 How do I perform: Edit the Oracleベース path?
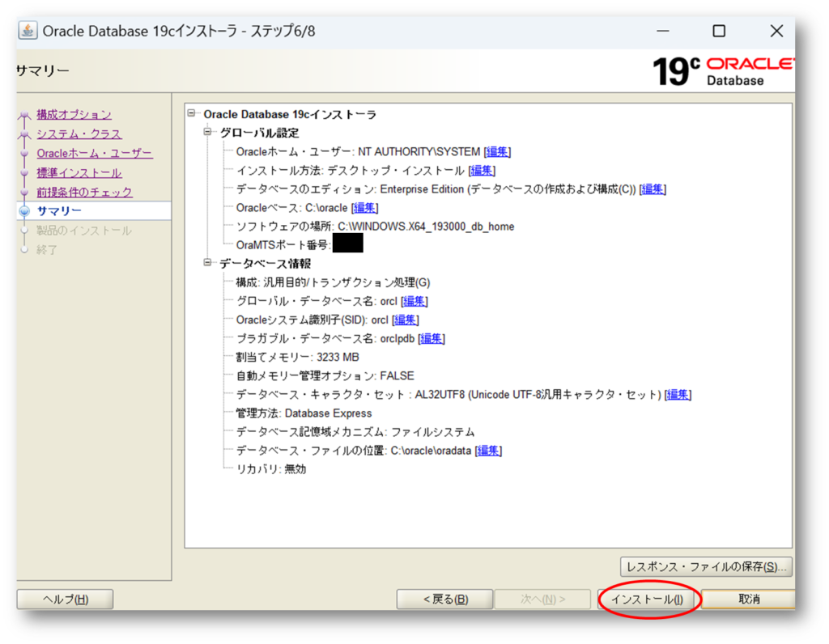point(365,208)
